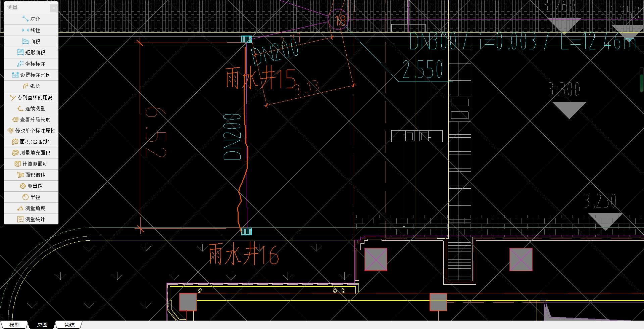Open the 测量统计 measurement statistics tool
Screen dimensions: 644x329
pyautogui.click(x=31, y=219)
